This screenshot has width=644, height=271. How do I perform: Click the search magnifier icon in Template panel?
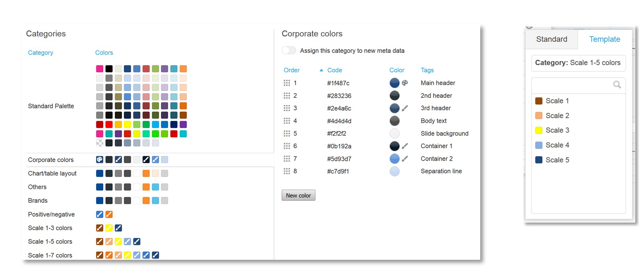coord(617,85)
